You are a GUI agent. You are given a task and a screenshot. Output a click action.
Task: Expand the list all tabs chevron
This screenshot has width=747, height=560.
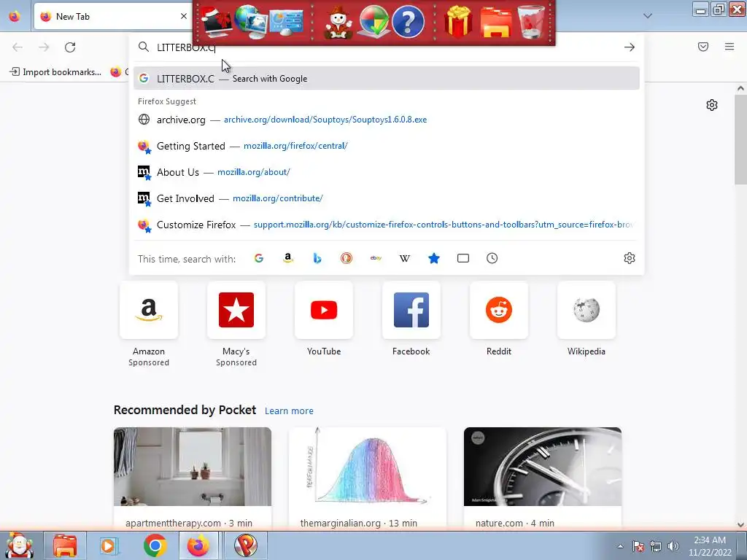648,16
